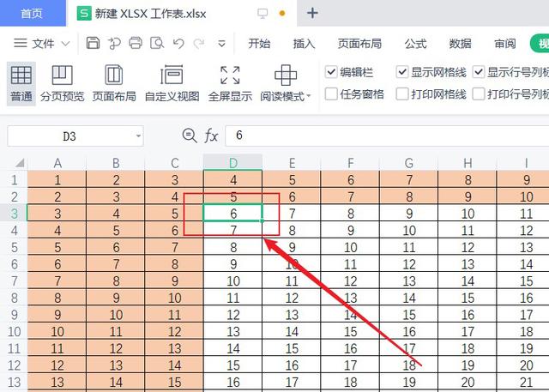Select column D header
The height and width of the screenshot is (392, 549).
(232, 163)
